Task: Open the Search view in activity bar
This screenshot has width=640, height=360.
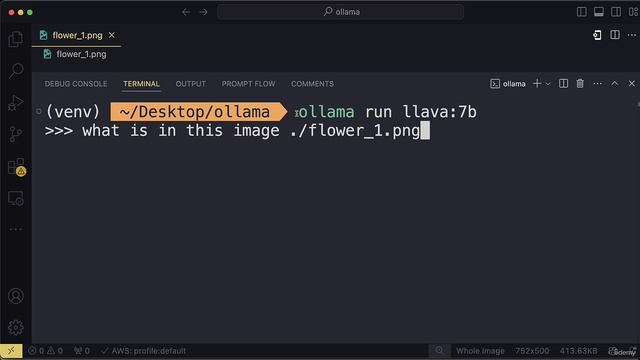Action: [x=16, y=71]
